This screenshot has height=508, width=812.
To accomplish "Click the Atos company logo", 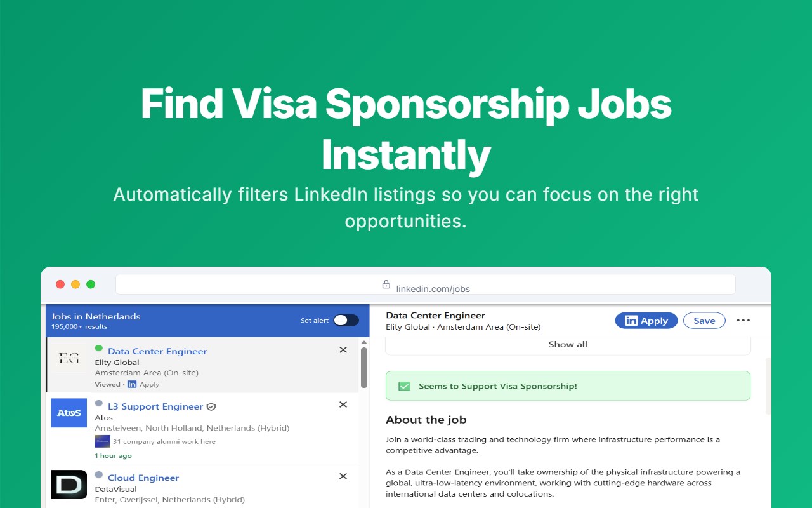I will coord(69,413).
